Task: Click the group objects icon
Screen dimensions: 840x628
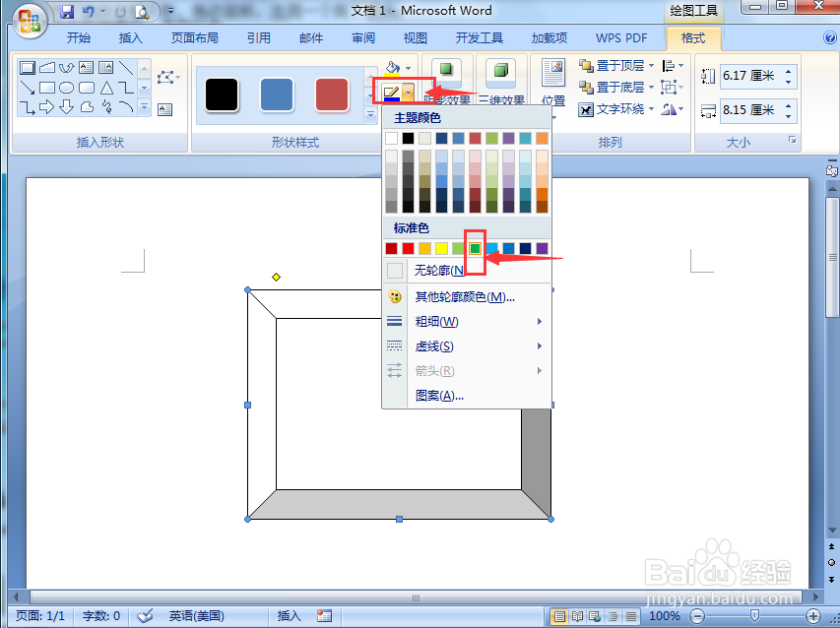Action: click(668, 87)
